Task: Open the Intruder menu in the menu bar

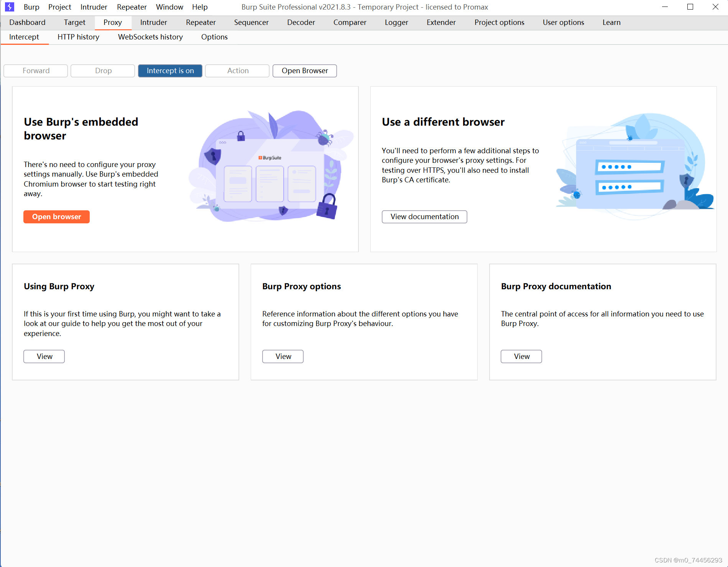Action: click(94, 7)
